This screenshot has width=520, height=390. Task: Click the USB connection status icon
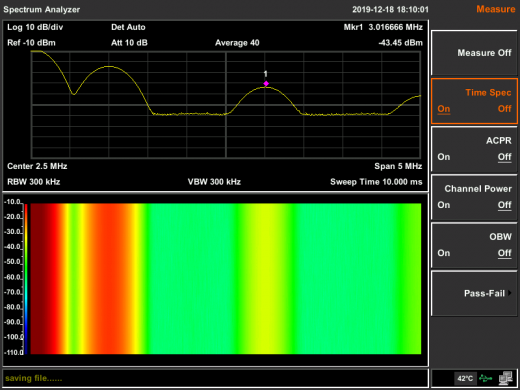[x=485, y=378]
